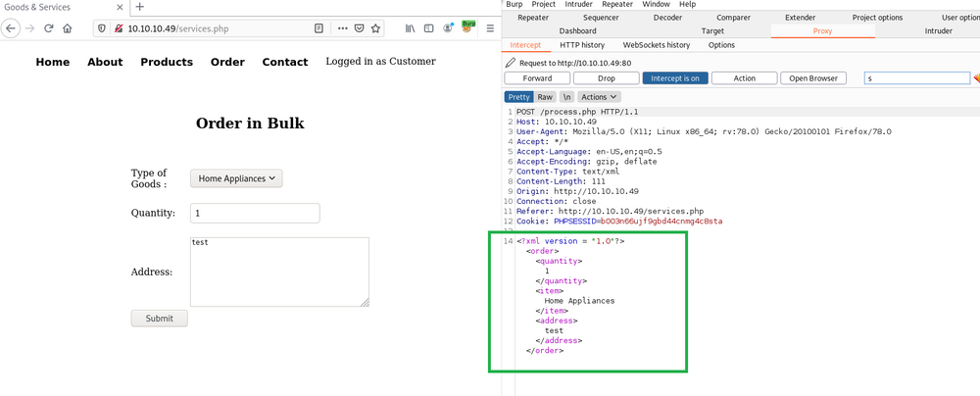Forward the intercepted request

click(x=536, y=78)
